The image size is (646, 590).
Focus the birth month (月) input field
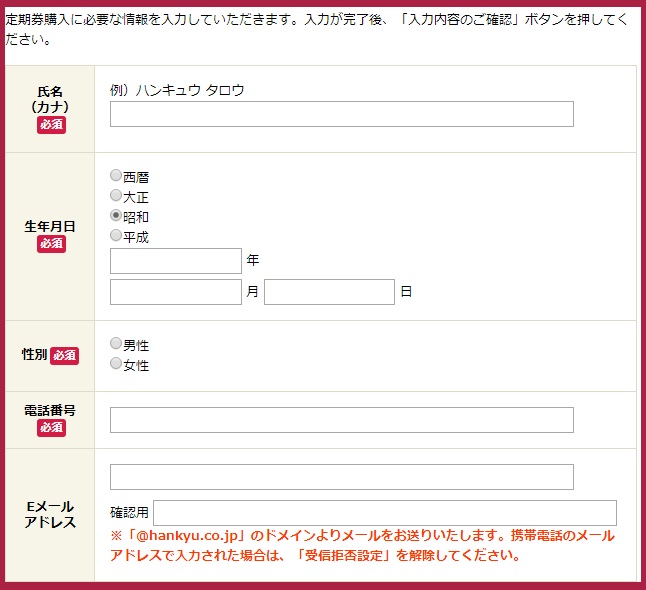click(x=176, y=292)
